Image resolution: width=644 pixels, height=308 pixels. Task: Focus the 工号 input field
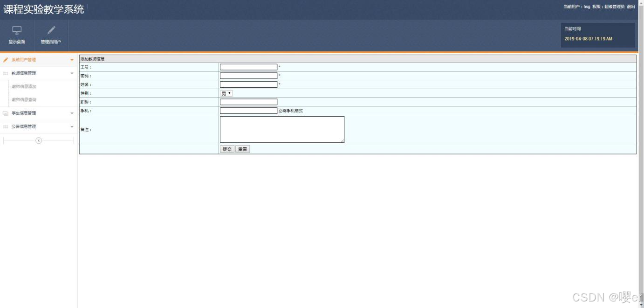(248, 67)
